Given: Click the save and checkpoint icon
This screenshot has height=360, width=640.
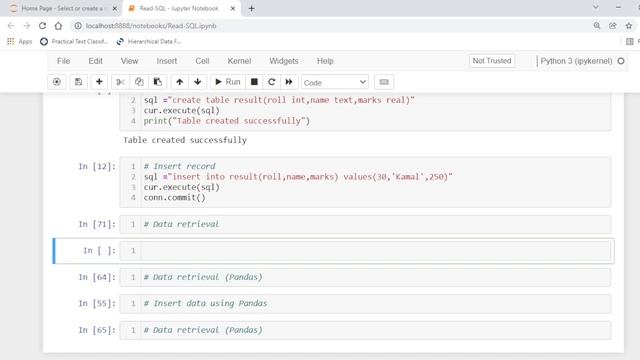Looking at the screenshot, I should pyautogui.click(x=78, y=82).
